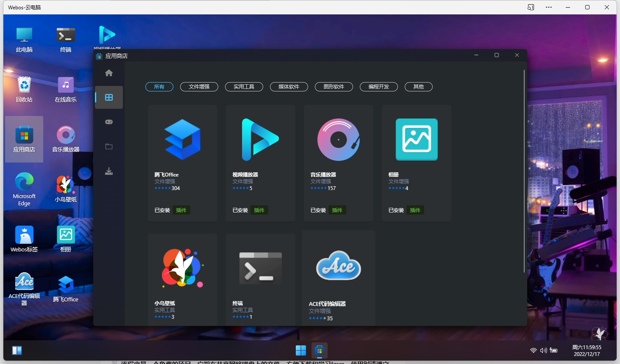Select the 相册 desktop shortcut
Viewport: 620px width, 364px height.
pos(66,239)
